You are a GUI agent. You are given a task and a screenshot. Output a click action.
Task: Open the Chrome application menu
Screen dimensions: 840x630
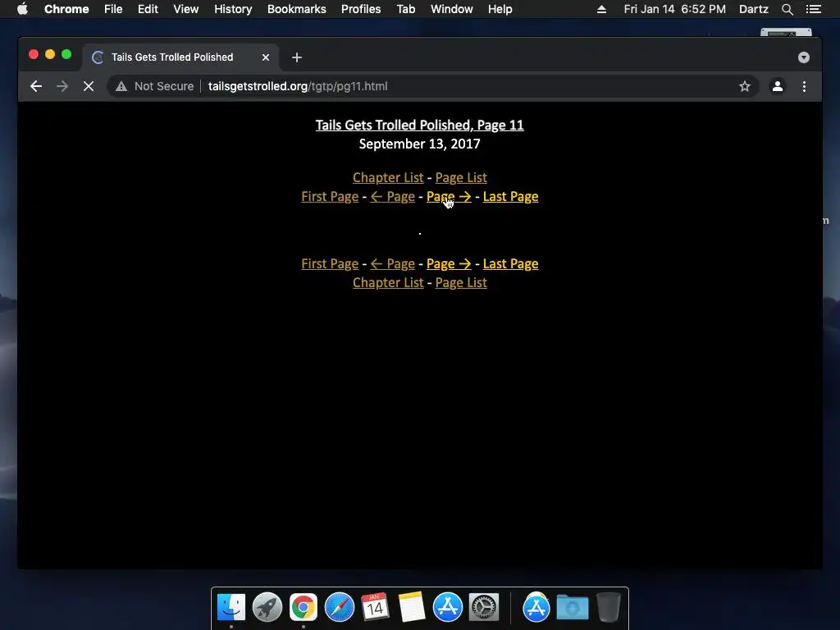pos(66,9)
